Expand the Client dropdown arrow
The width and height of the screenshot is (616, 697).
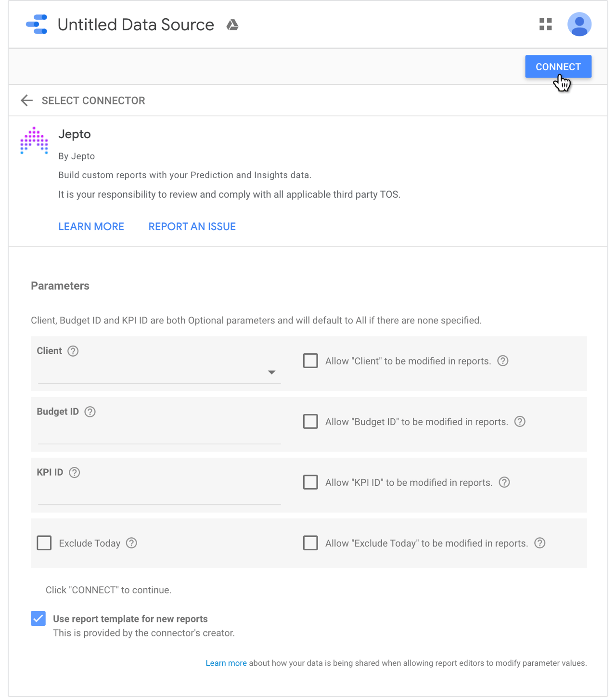coord(272,372)
